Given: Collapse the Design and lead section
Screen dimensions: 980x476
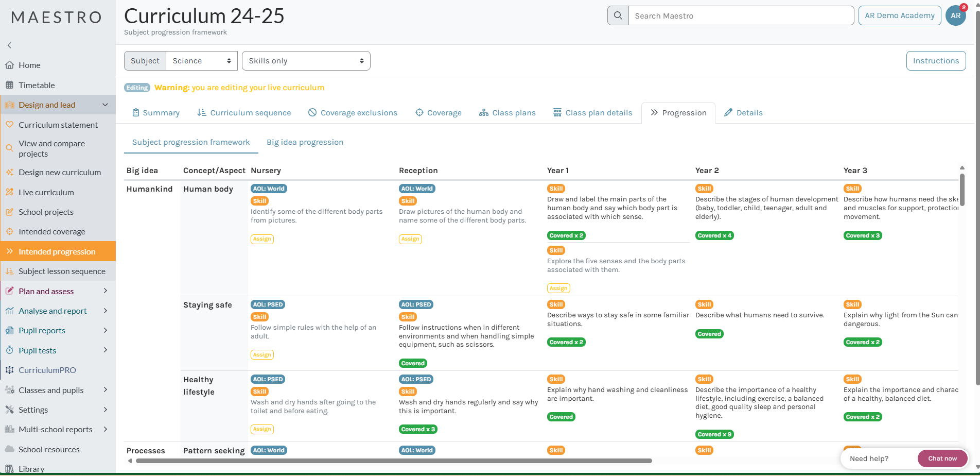Looking at the screenshot, I should coord(105,105).
